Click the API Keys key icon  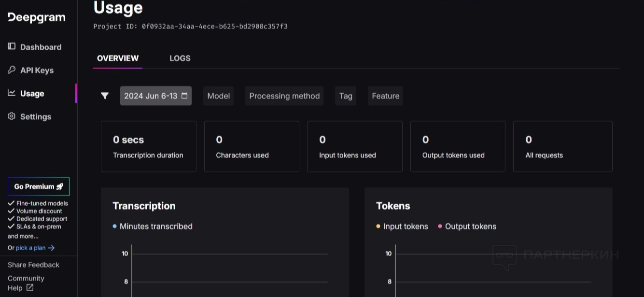(x=12, y=70)
